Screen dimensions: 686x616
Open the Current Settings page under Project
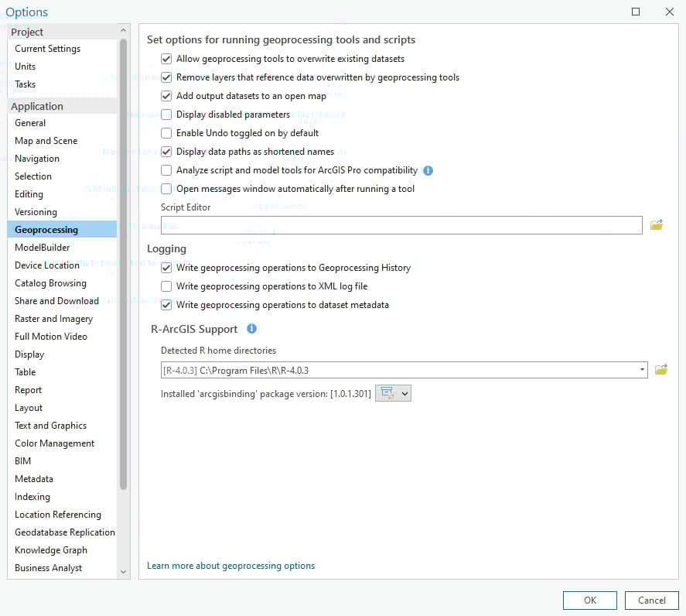coord(48,48)
